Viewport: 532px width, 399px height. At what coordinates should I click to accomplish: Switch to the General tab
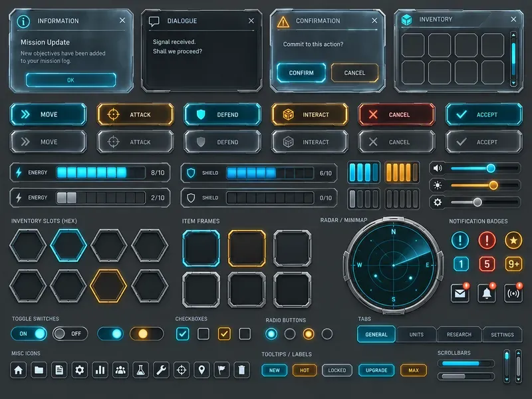coord(376,334)
